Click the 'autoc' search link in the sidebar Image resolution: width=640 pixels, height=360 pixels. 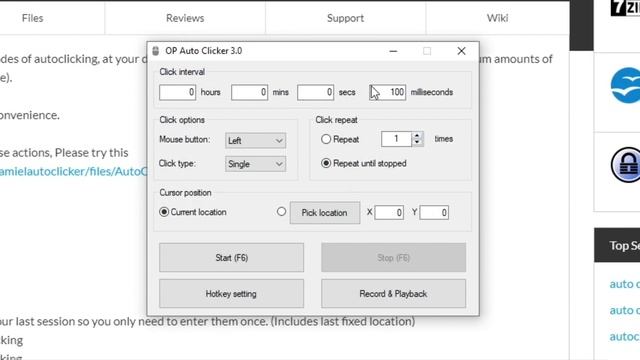(x=624, y=336)
